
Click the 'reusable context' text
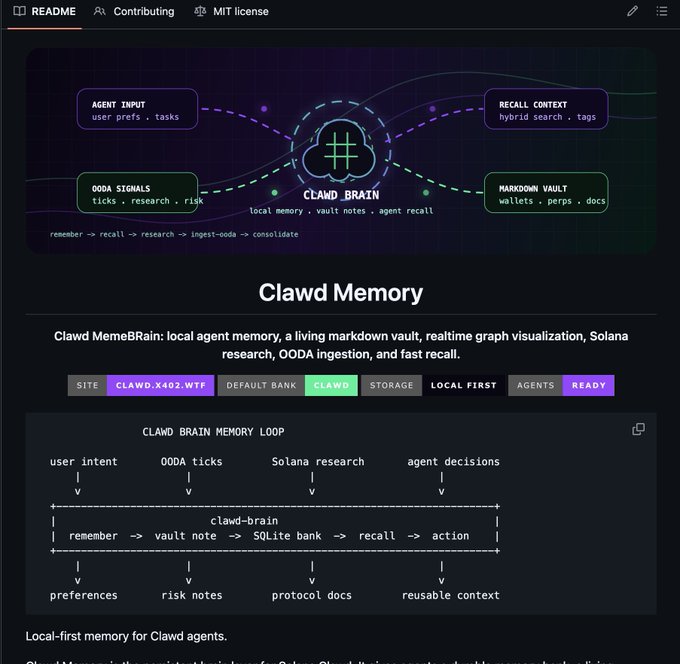tap(451, 595)
